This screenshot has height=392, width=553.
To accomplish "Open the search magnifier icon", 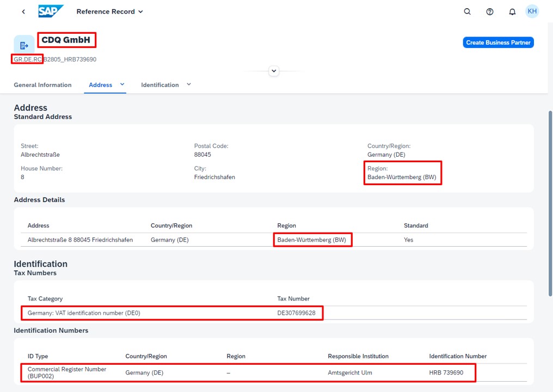I will [468, 11].
